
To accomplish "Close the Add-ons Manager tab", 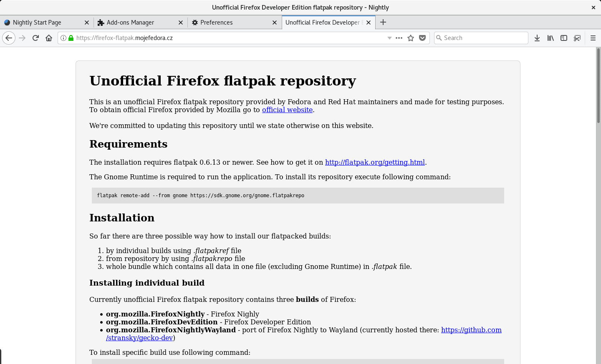I will [x=181, y=23].
